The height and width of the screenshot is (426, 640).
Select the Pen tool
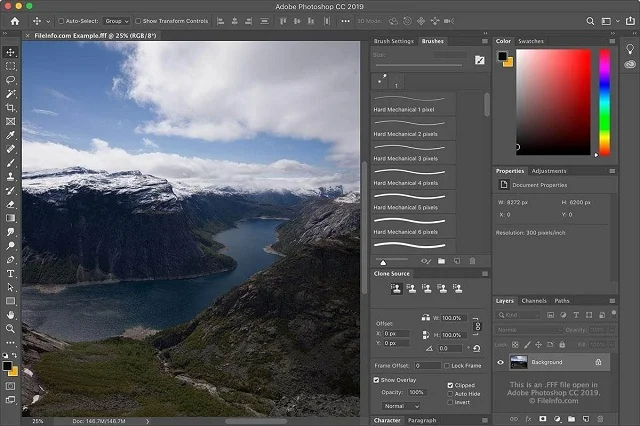[x=10, y=260]
